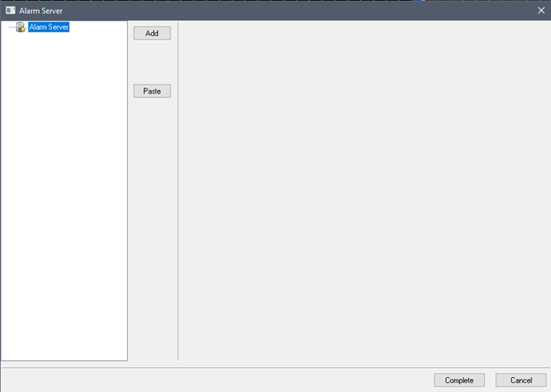Image resolution: width=551 pixels, height=392 pixels.
Task: Click the tree connector line beside the server icon
Action: [x=12, y=27]
